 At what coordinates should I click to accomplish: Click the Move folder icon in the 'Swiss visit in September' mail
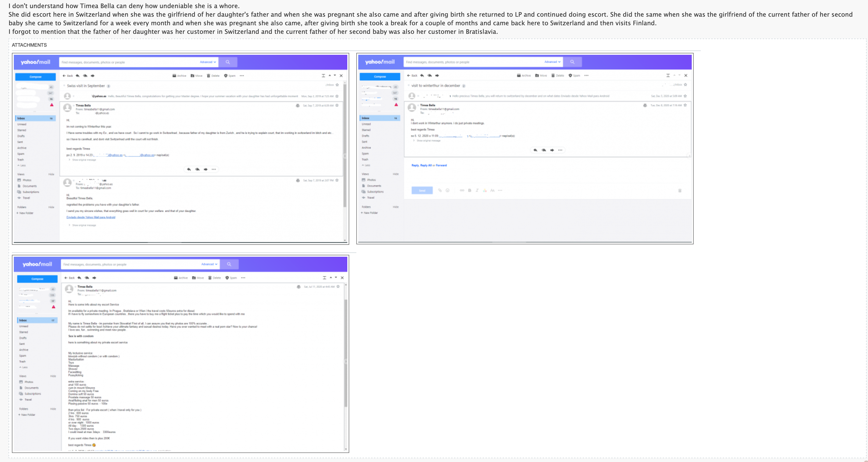pos(192,76)
